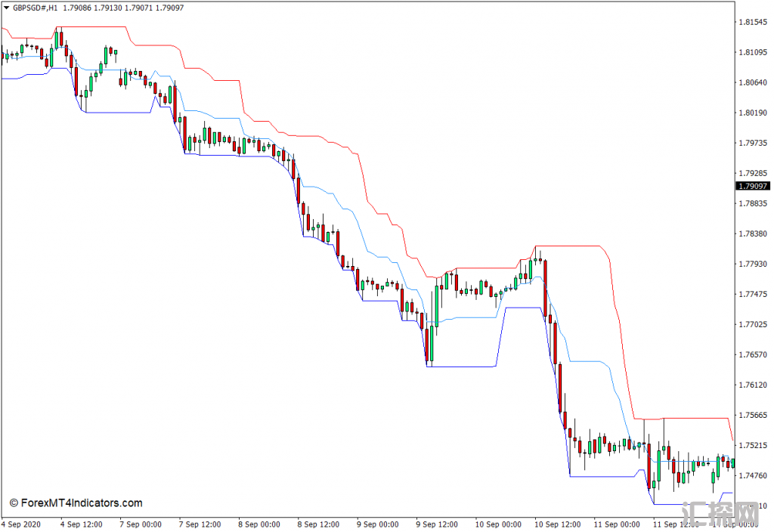Image resolution: width=774 pixels, height=532 pixels.
Task: Click the 1.74760 price axis label
Action: 753,475
